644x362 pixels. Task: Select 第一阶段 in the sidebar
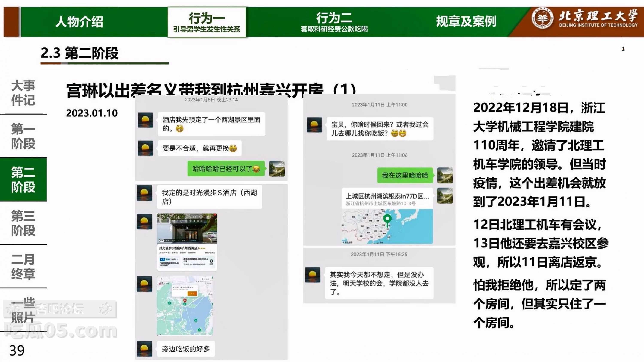point(23,136)
